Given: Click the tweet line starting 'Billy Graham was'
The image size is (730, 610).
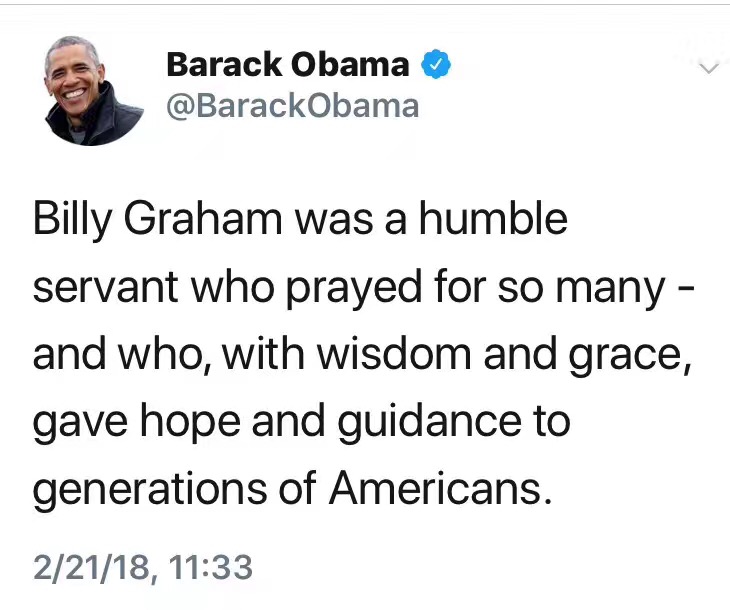Looking at the screenshot, I should (x=300, y=219).
